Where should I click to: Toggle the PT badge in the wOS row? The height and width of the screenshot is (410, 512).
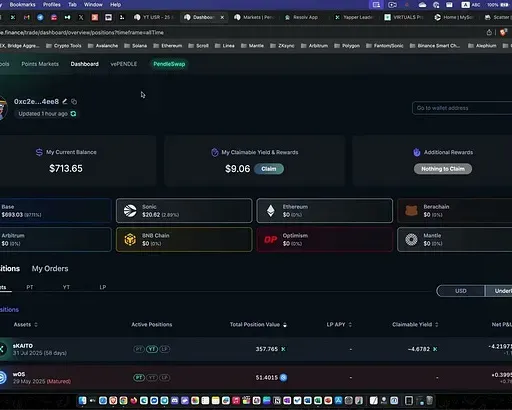click(139, 377)
